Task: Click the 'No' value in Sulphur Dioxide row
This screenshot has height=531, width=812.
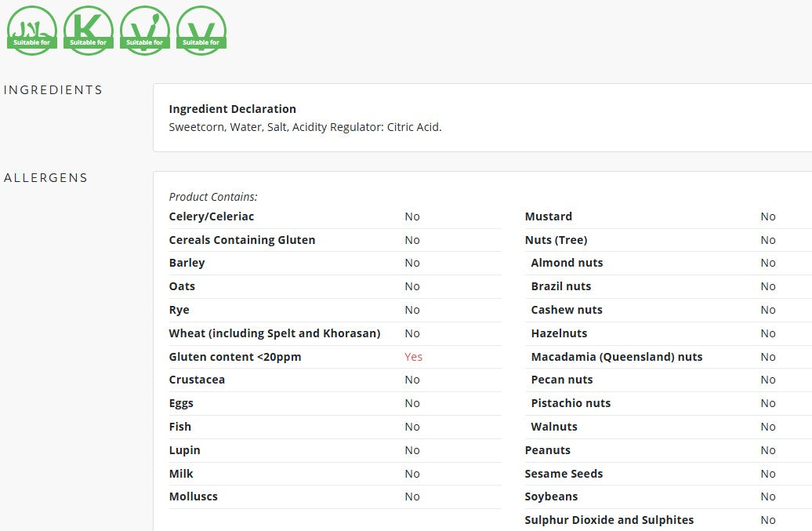Action: pos(768,520)
